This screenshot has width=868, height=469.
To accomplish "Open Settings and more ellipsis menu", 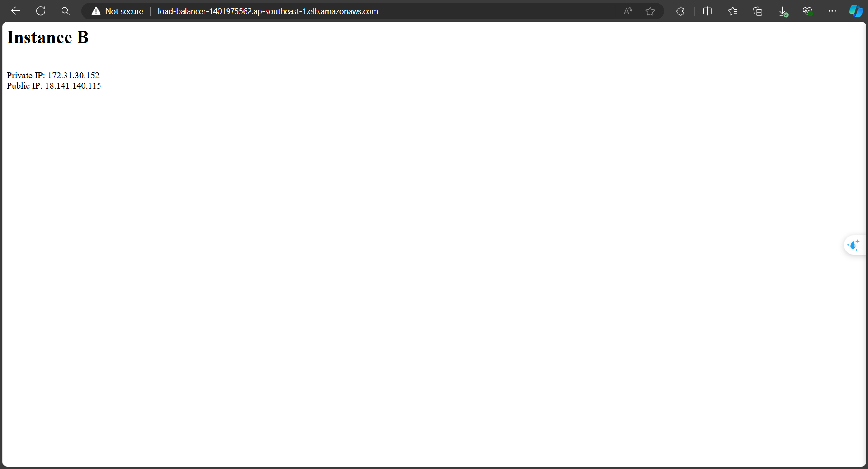I will point(832,11).
